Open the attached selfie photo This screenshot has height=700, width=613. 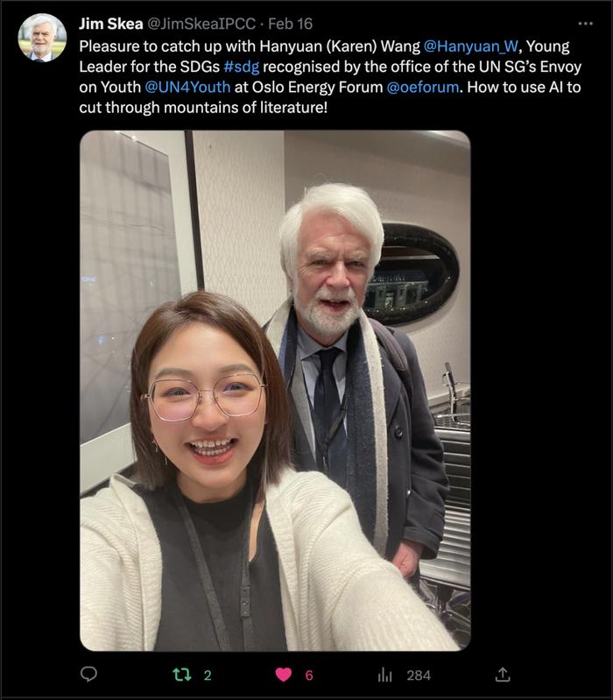click(275, 390)
